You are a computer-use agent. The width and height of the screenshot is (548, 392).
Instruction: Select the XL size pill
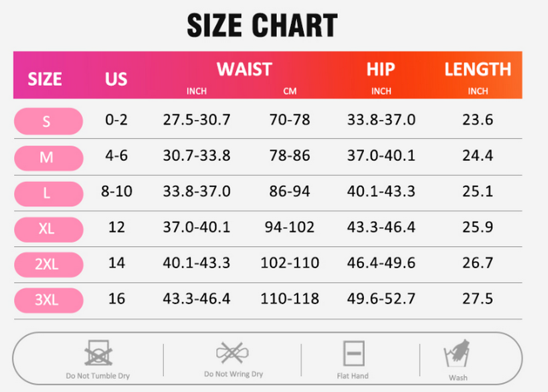tap(49, 229)
